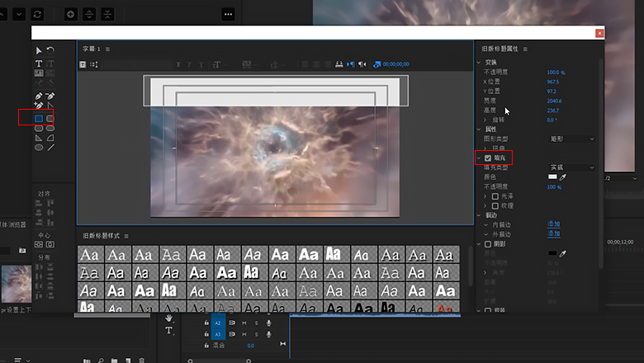This screenshot has height=363, width=644.
Task: Pick the Selection arrow tool
Action: click(39, 50)
